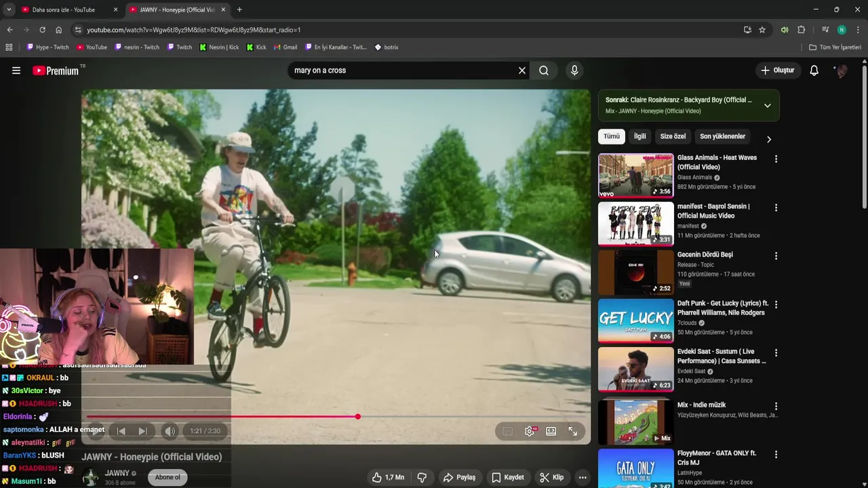Open options for Gecenin Dördü Beşi
The image size is (868, 488).
776,256
